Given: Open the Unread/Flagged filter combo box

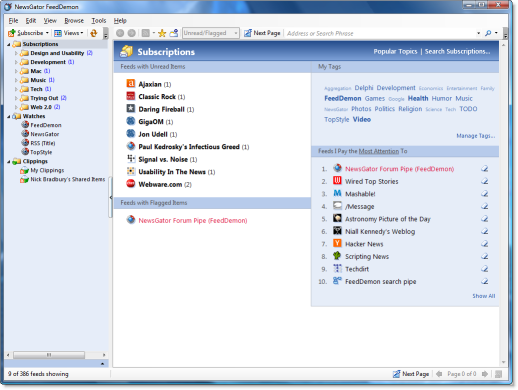Looking at the screenshot, I should [x=211, y=33].
